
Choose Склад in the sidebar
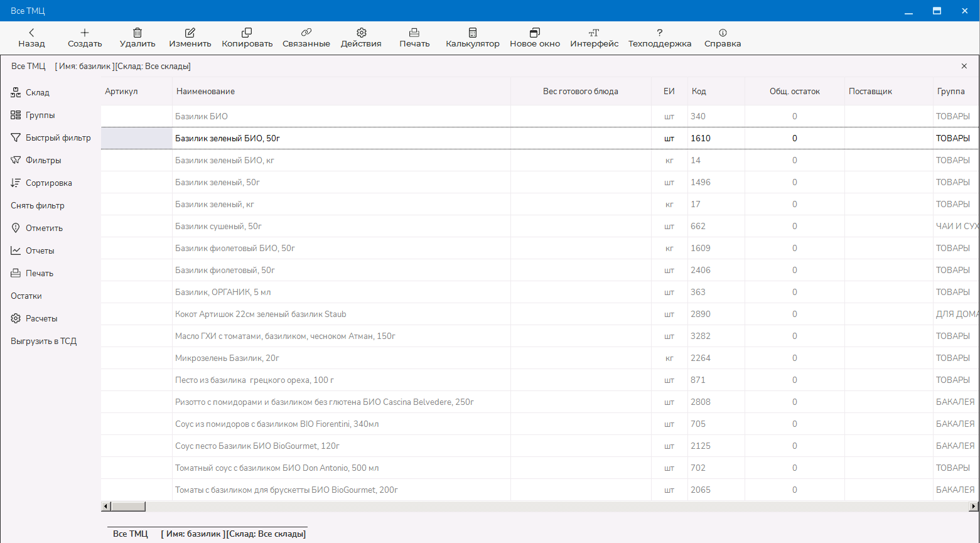pyautogui.click(x=30, y=92)
